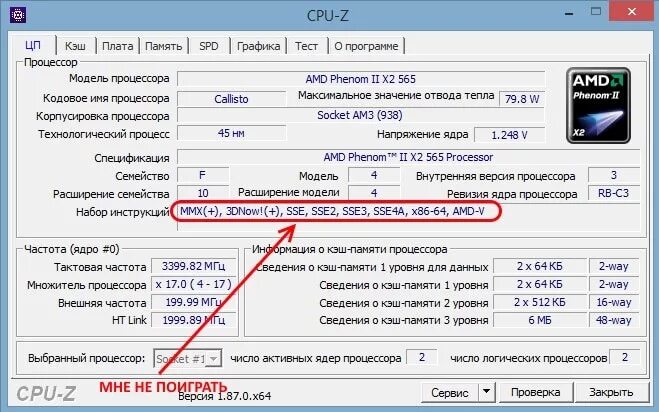659x412 pixels.
Task: Click the L3 cache 48-way value
Action: (x=614, y=320)
